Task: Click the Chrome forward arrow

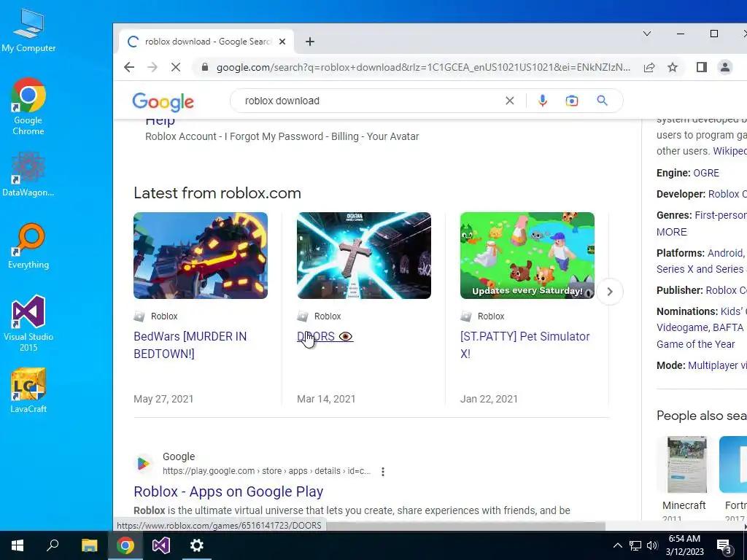Action: pos(152,67)
